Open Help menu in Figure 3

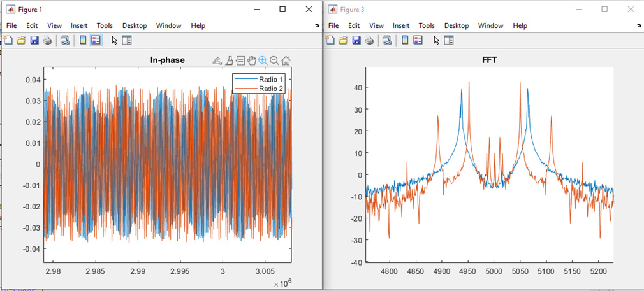click(x=520, y=25)
